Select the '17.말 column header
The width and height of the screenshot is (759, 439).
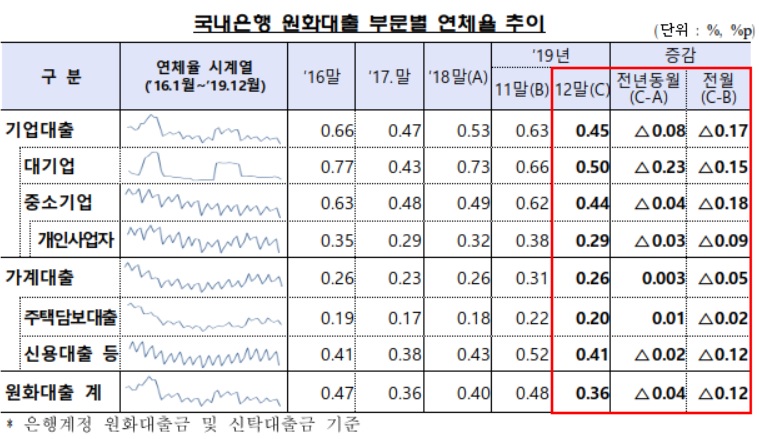coord(389,77)
